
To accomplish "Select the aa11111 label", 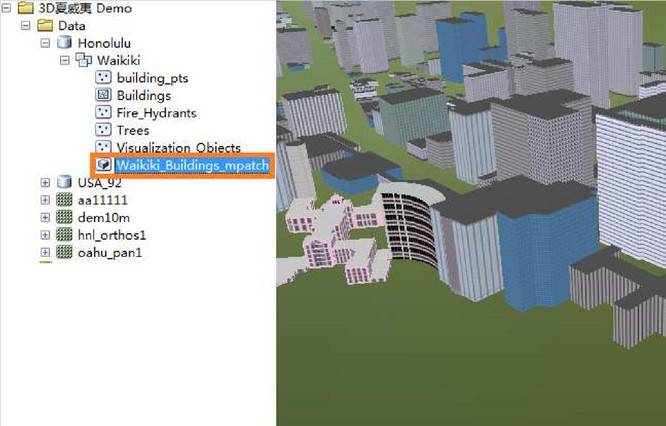I will [x=102, y=200].
